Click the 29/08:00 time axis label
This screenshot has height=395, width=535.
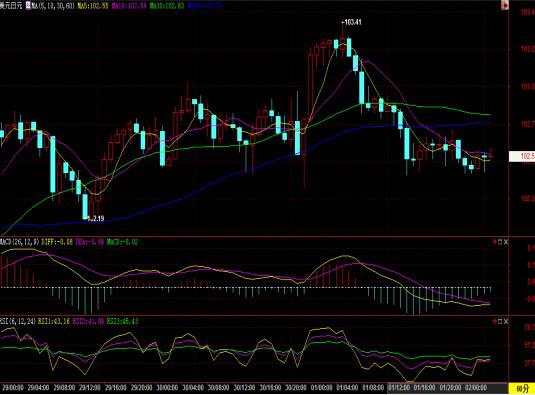tap(64, 388)
